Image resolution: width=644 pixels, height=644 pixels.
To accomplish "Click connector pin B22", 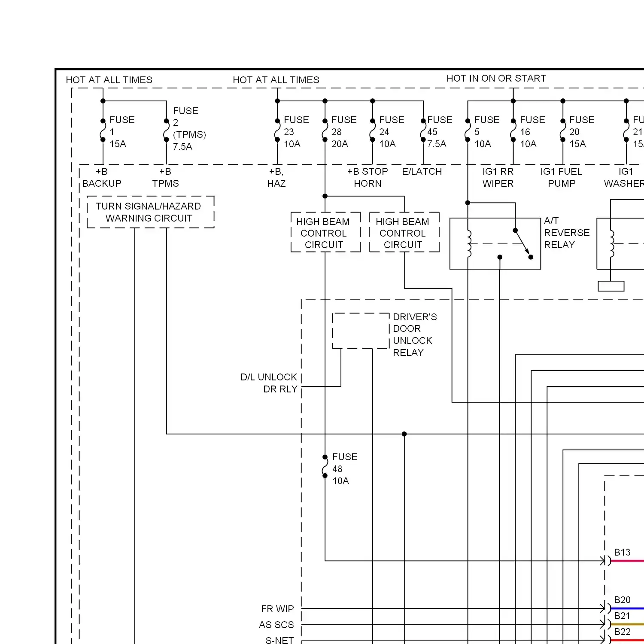I will tap(622, 632).
